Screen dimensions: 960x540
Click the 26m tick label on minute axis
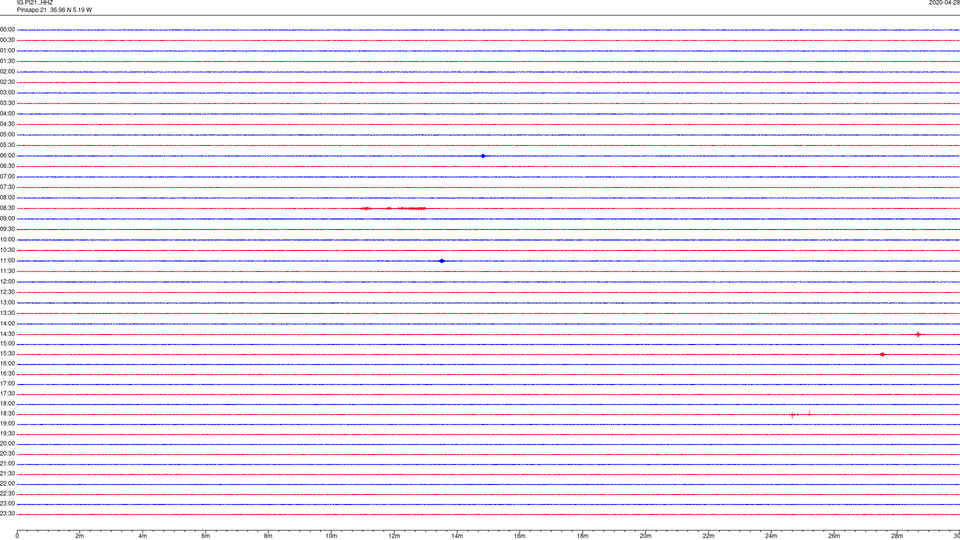pos(834,536)
